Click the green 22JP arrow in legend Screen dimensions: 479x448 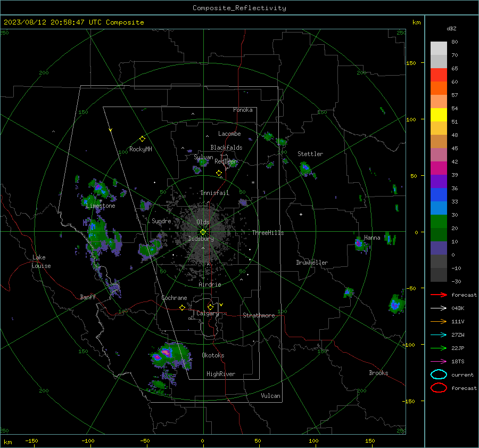click(439, 348)
